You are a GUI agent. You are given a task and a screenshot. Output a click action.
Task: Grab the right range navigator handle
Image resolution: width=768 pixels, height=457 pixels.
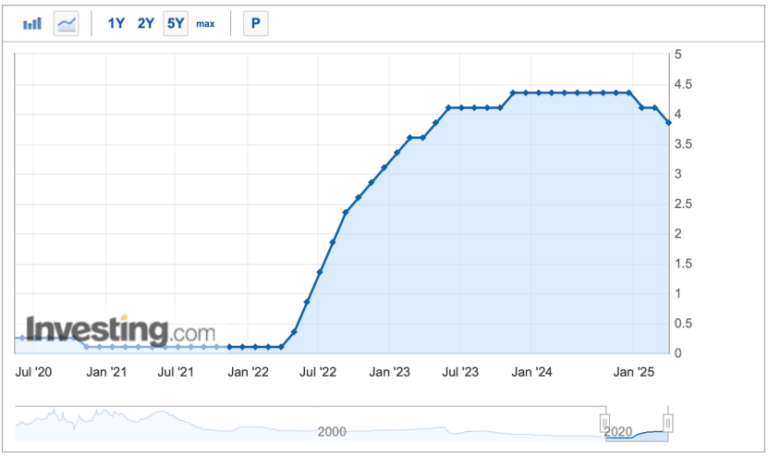[668, 422]
